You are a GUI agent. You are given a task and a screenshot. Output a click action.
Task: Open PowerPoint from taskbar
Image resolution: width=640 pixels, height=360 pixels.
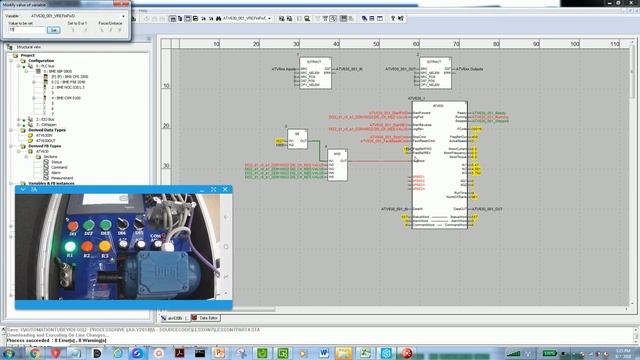click(220, 353)
